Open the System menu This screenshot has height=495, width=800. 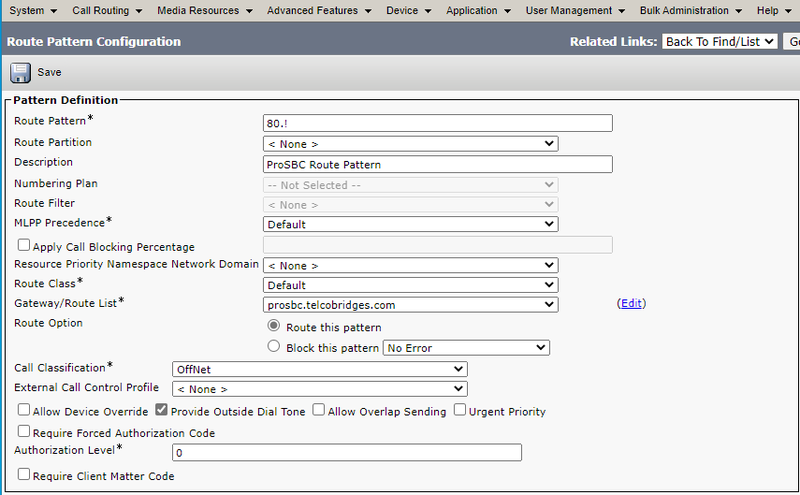point(33,10)
